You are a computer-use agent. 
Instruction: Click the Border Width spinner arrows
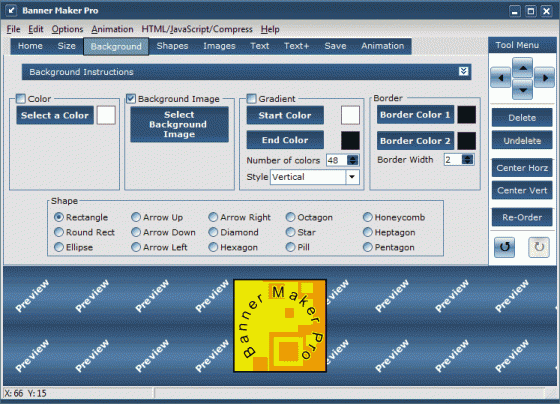click(x=467, y=159)
